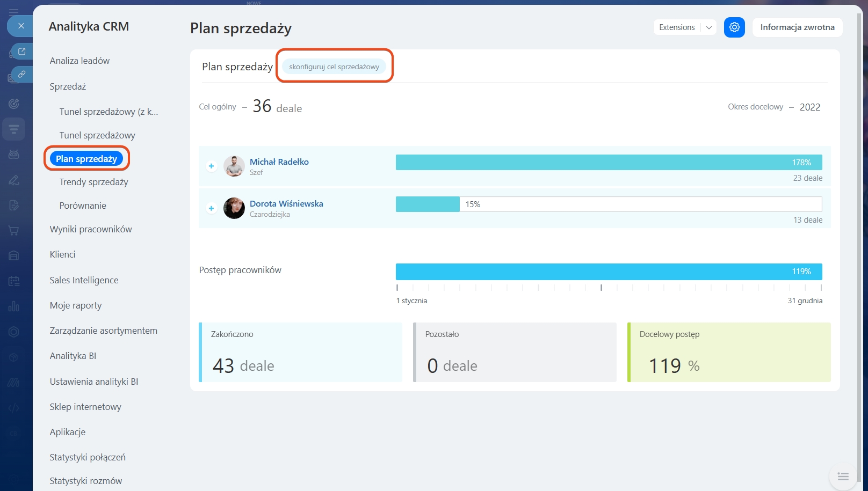Click the funnel icon in left sidebar
The height and width of the screenshot is (491, 868).
click(14, 129)
